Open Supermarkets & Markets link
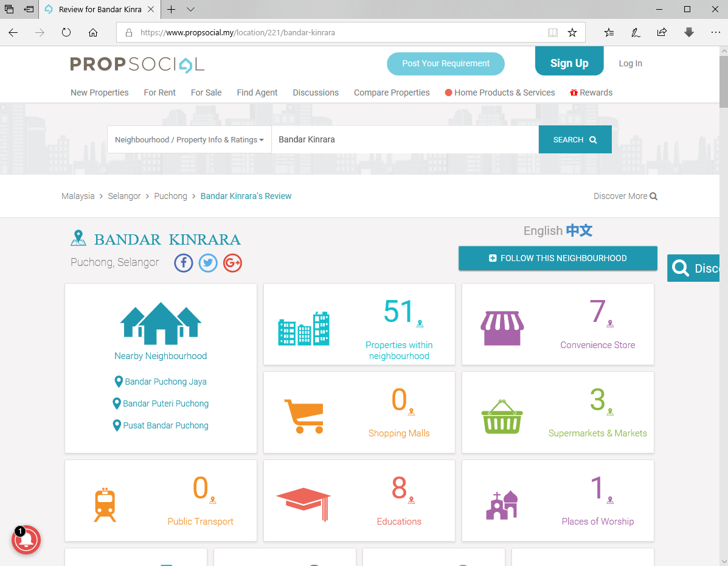The height and width of the screenshot is (566, 728). coord(597,433)
